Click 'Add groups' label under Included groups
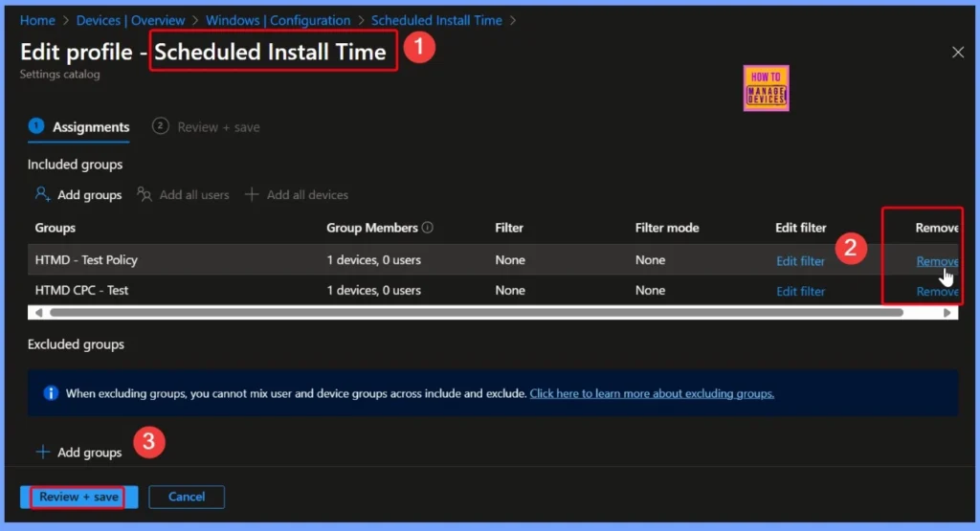Screen dimensions: 980x531 pos(89,195)
